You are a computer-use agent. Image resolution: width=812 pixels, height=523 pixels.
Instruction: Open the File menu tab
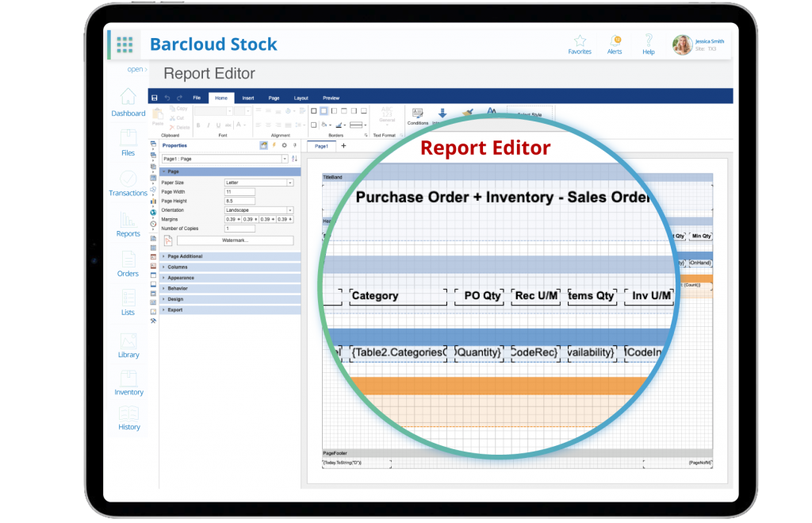coord(197,98)
